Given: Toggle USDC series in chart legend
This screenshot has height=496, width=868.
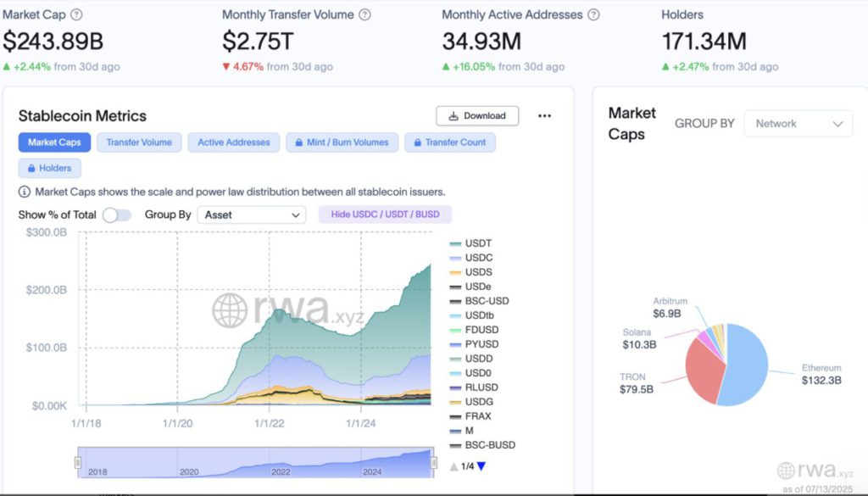Looking at the screenshot, I should pos(471,258).
